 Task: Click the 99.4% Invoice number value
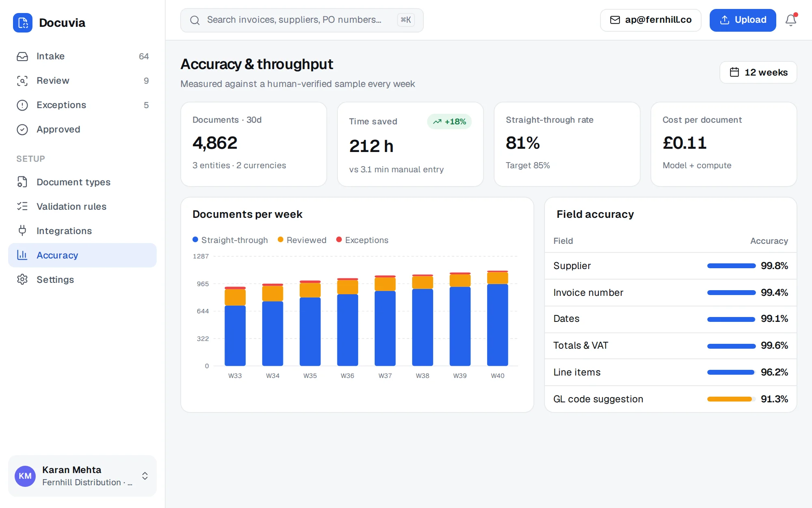tap(774, 293)
